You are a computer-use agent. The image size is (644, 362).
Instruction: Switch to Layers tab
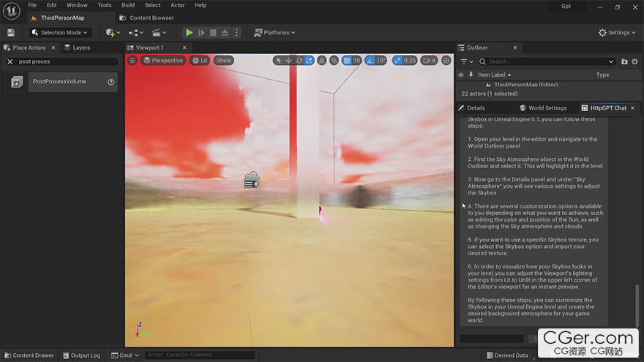click(x=78, y=48)
